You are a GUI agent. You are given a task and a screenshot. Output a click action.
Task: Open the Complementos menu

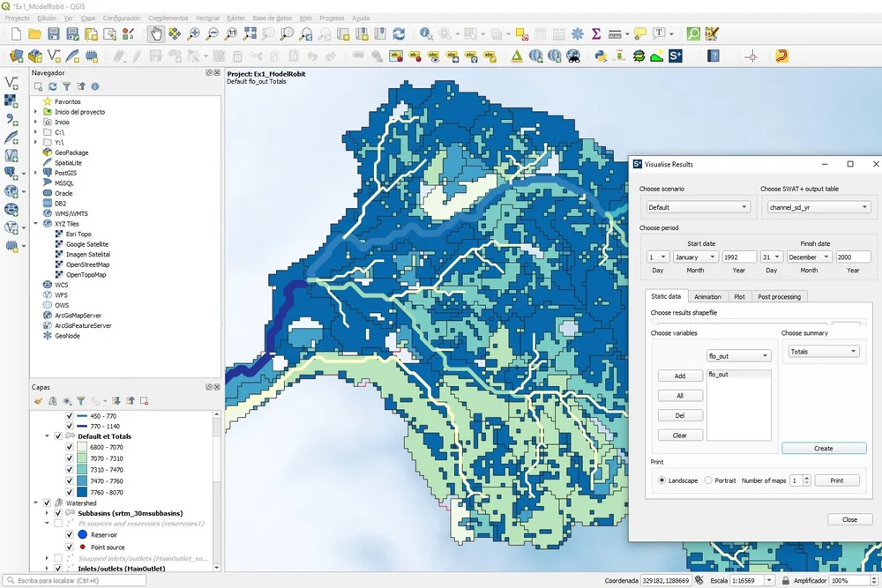[x=168, y=18]
